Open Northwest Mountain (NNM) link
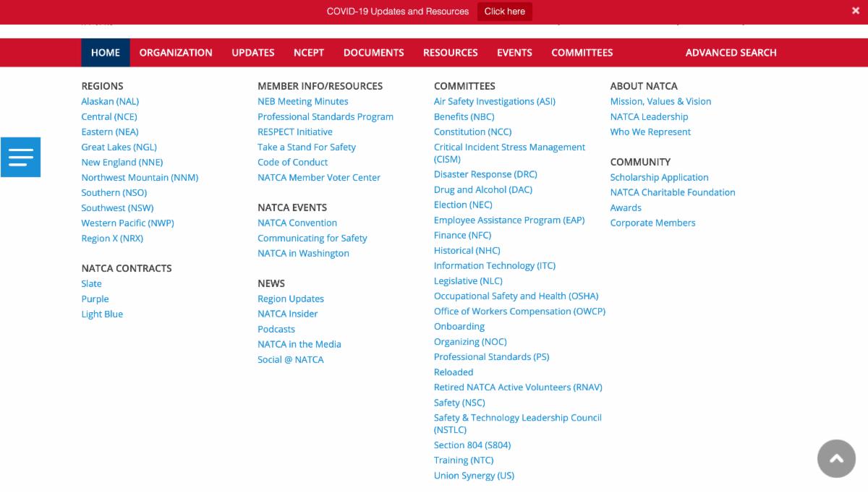This screenshot has width=868, height=493. point(140,177)
